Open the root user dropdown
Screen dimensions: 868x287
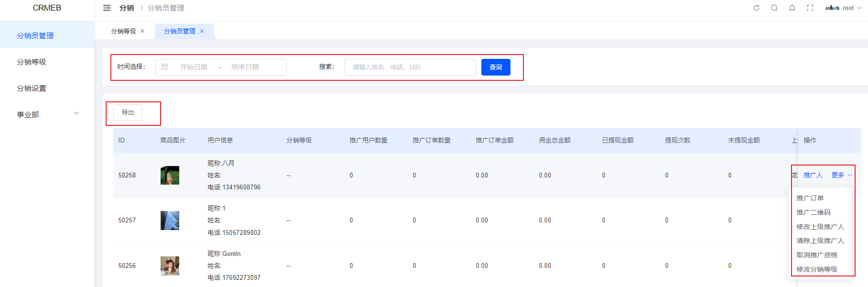tap(844, 8)
